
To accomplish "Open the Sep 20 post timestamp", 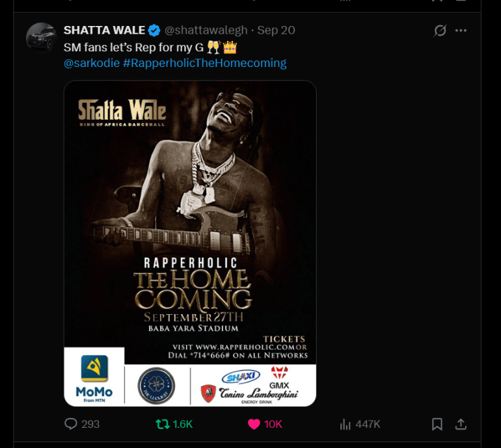I will pyautogui.click(x=276, y=31).
